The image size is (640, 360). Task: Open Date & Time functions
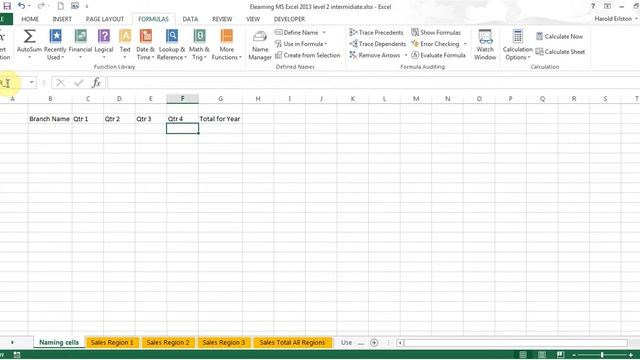click(x=145, y=44)
